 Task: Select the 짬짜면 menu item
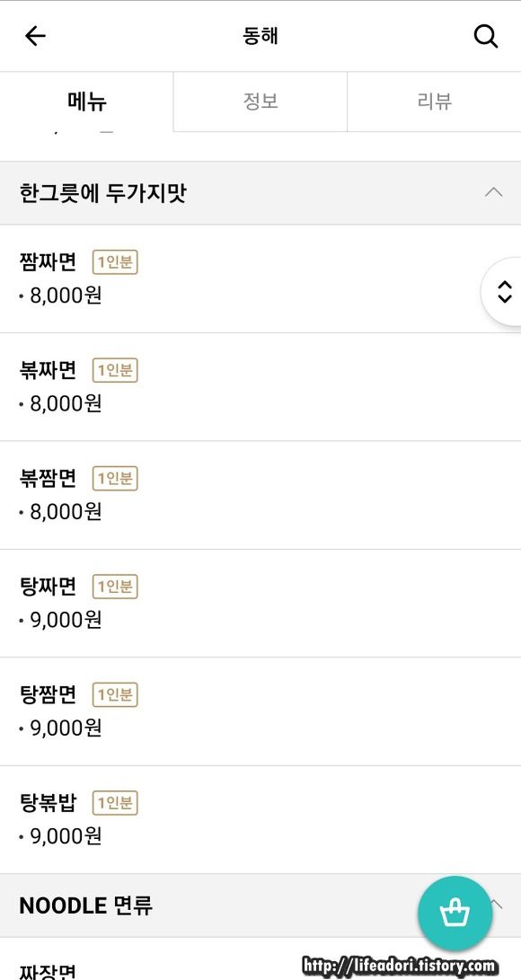tap(260, 278)
